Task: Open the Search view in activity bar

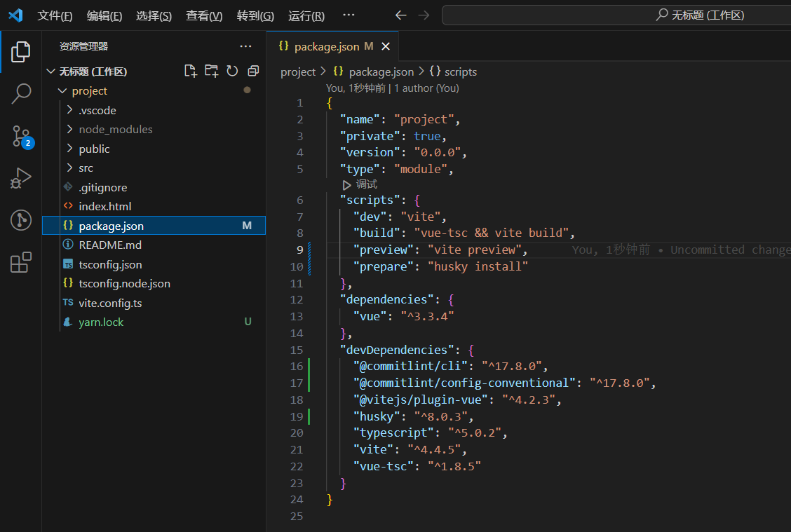Action: click(20, 94)
